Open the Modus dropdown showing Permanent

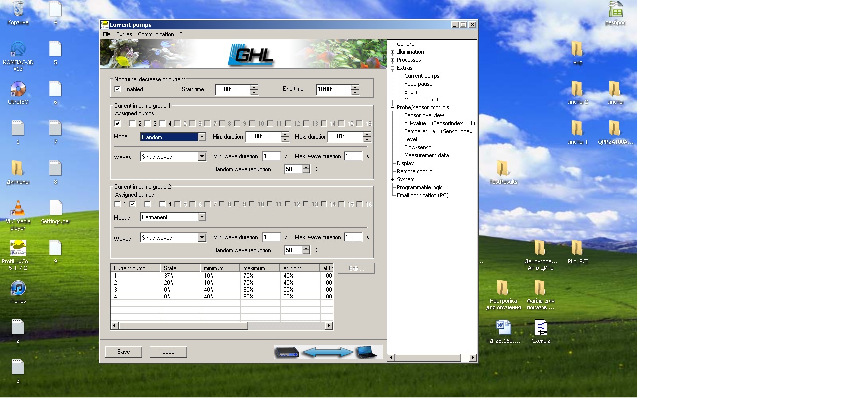pos(173,217)
